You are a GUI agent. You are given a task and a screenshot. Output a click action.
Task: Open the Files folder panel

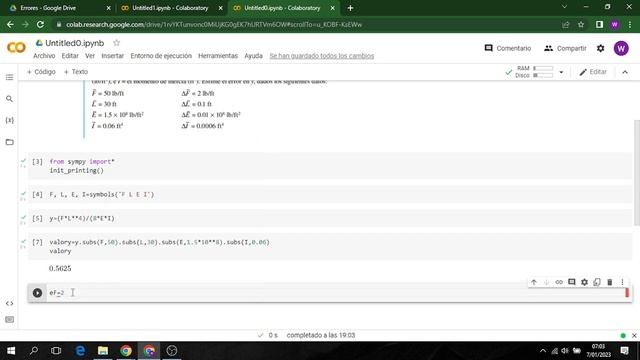[9, 142]
